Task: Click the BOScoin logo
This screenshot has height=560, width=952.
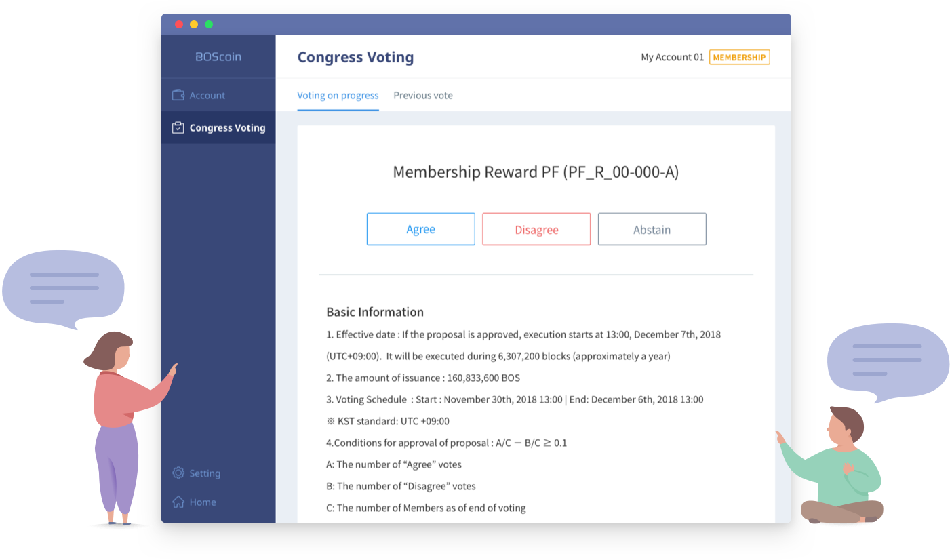Action: pyautogui.click(x=218, y=57)
